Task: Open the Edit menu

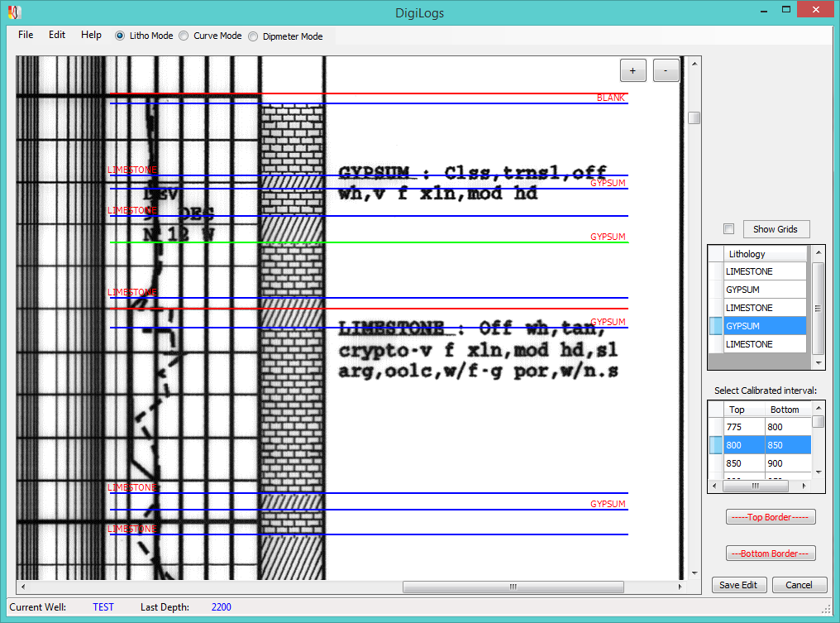Action: tap(56, 35)
